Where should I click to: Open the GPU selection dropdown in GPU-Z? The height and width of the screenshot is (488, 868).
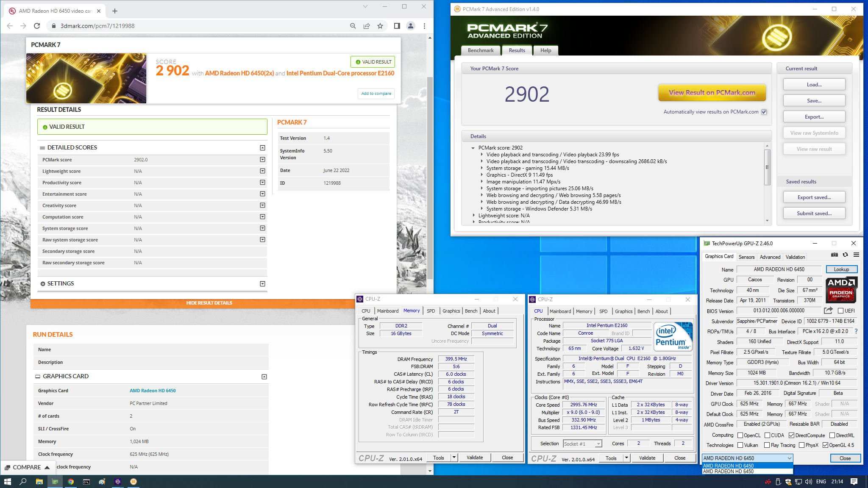(747, 458)
